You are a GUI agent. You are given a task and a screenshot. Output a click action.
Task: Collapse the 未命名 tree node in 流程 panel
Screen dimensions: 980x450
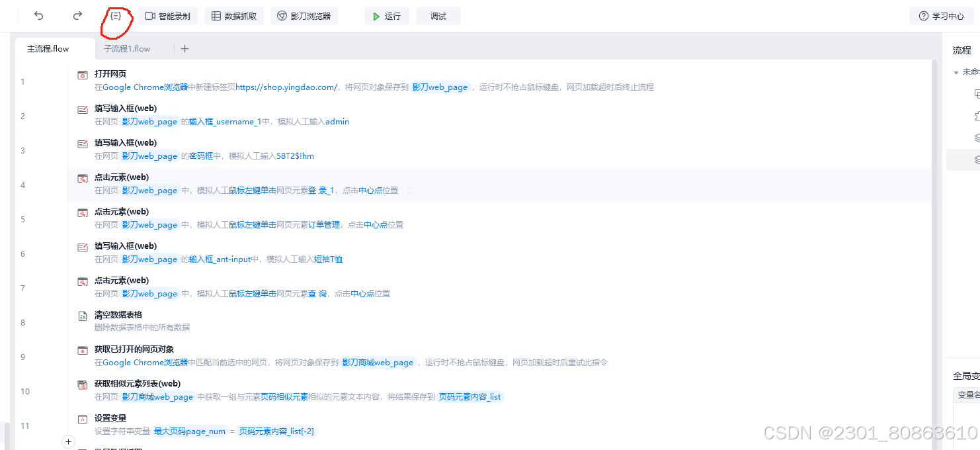(956, 72)
